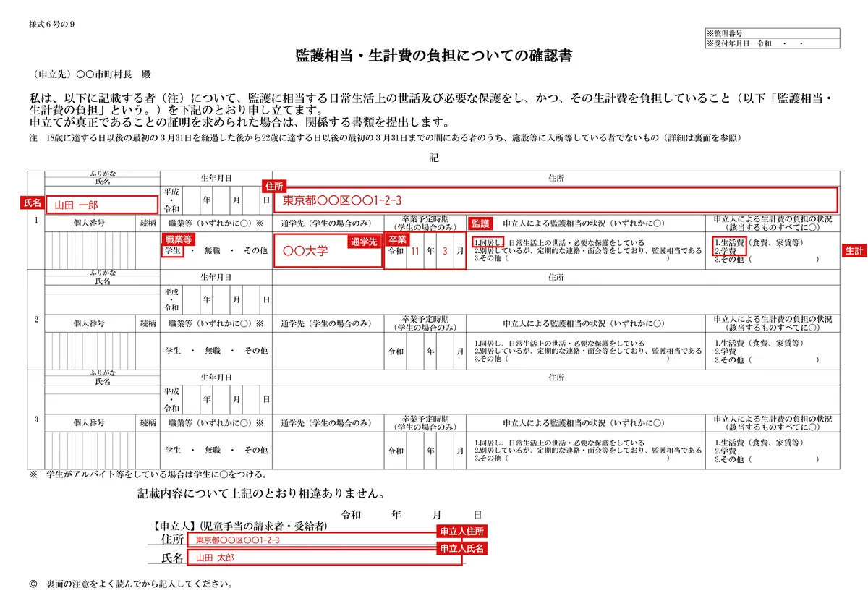Choose 無職 in row 2 職業等
Image resolution: width=868 pixels, height=614 pixels.
coord(213,351)
